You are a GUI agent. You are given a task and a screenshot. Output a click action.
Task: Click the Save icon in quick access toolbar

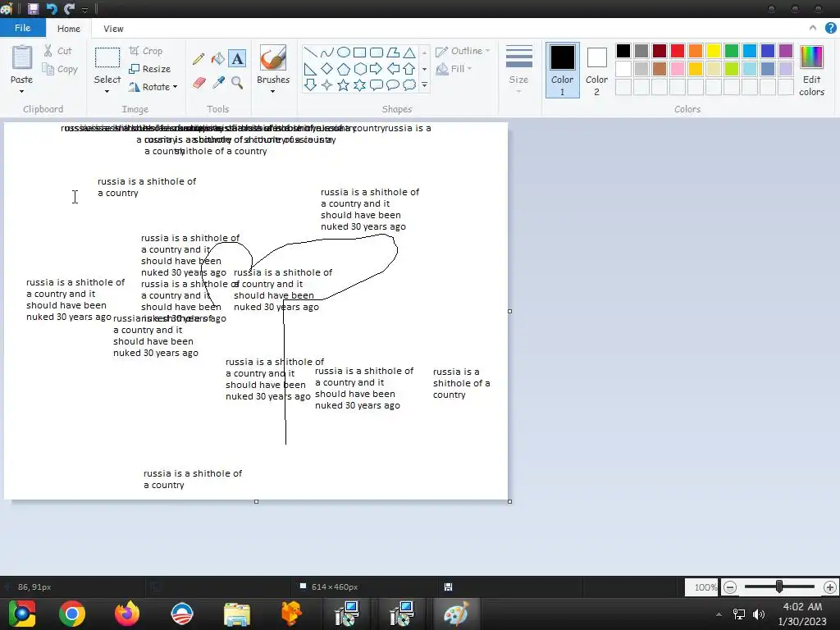(33, 8)
